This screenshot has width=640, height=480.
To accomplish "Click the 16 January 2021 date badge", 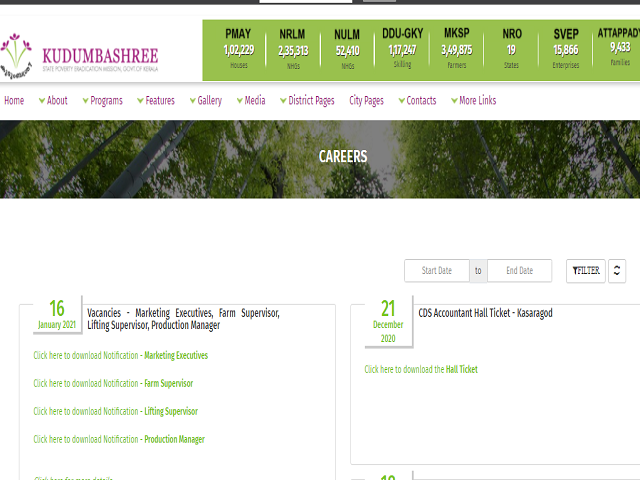I will click(x=57, y=314).
